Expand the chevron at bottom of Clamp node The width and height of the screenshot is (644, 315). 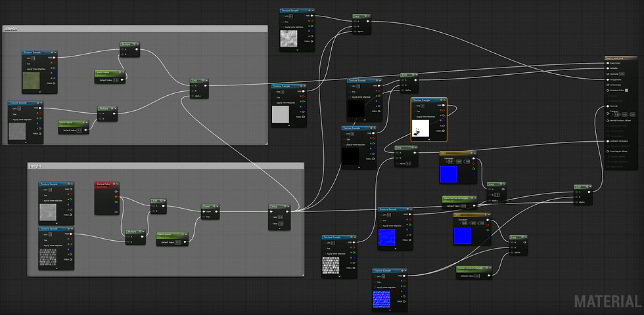click(279, 228)
